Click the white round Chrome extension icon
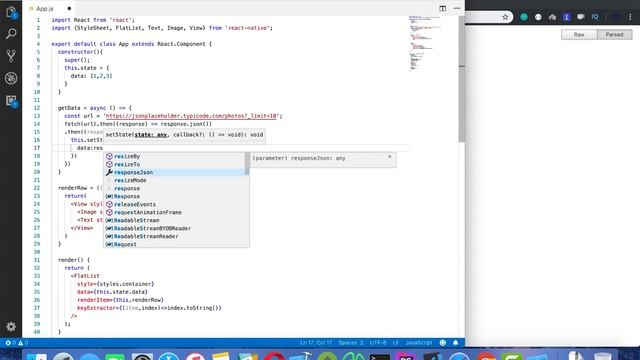The image size is (640, 360). point(538,17)
